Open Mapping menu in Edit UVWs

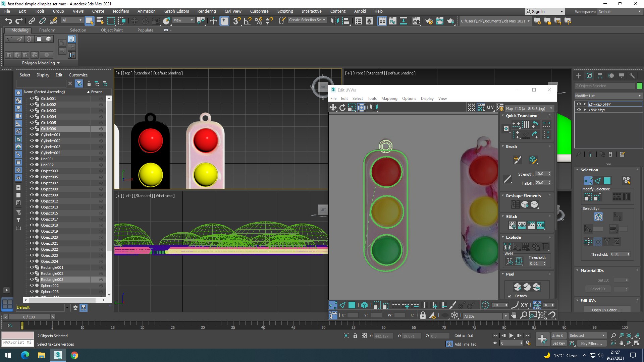[389, 99]
